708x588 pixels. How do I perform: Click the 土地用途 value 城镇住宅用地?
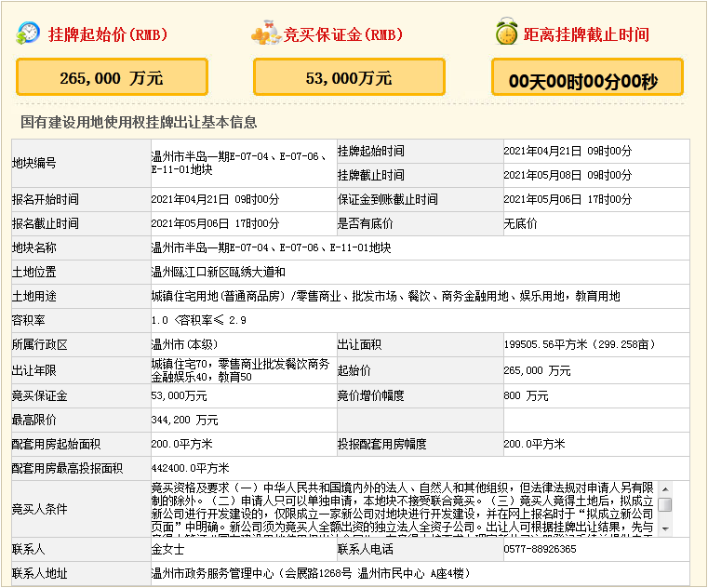pos(385,296)
